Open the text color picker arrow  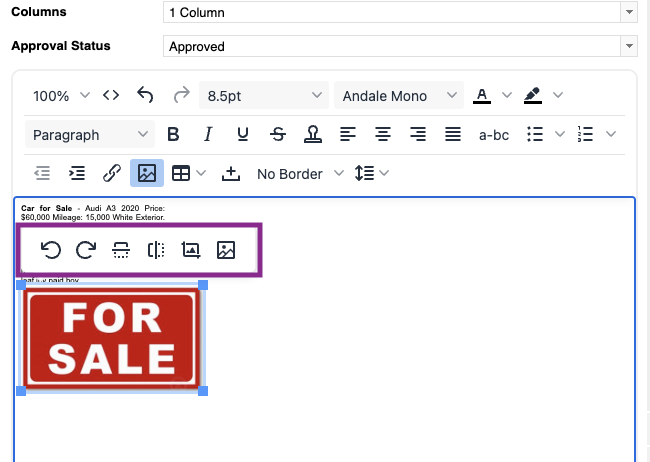click(506, 96)
